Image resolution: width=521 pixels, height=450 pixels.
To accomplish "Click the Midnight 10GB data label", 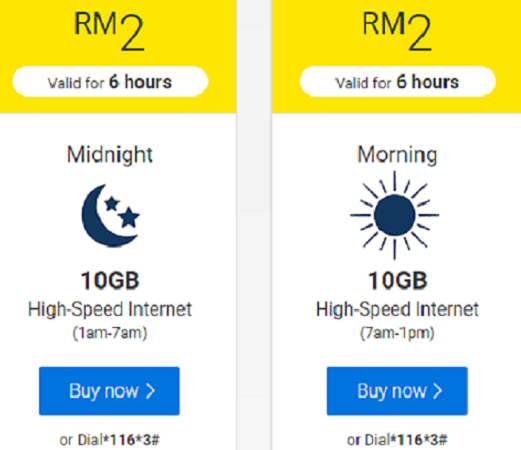I will point(110,281).
